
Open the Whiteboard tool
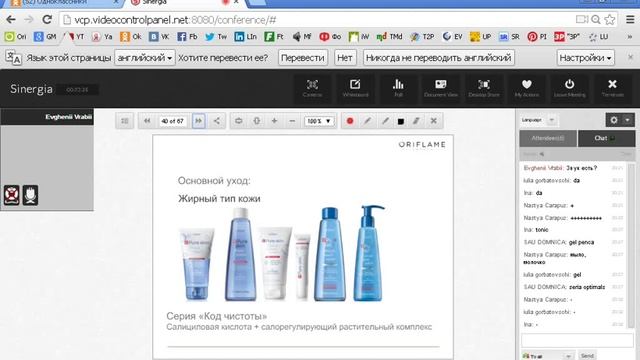coord(355,88)
